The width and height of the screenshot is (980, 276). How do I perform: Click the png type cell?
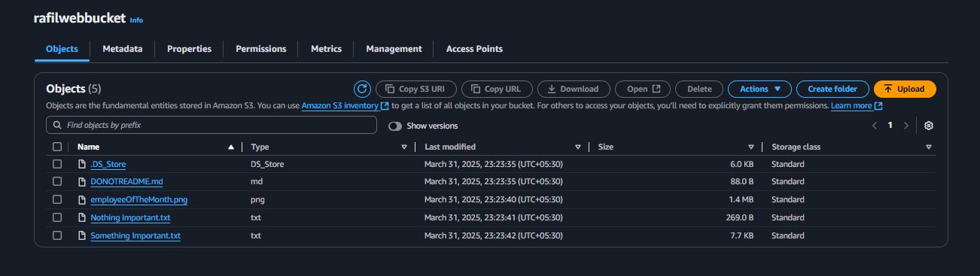point(257,200)
